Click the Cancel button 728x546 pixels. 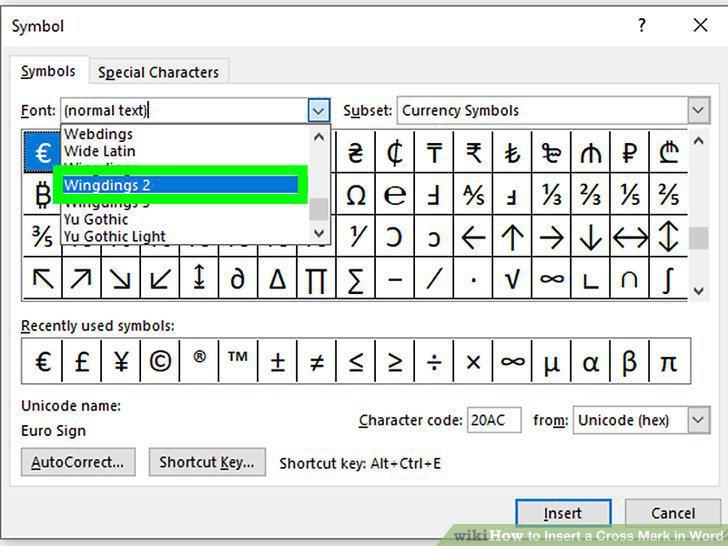tap(673, 513)
